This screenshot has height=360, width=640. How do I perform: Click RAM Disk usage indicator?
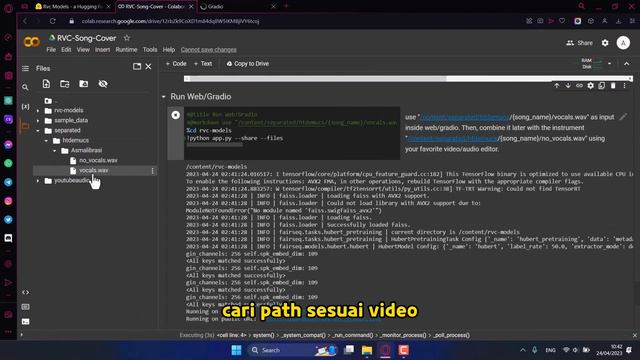coord(592,64)
